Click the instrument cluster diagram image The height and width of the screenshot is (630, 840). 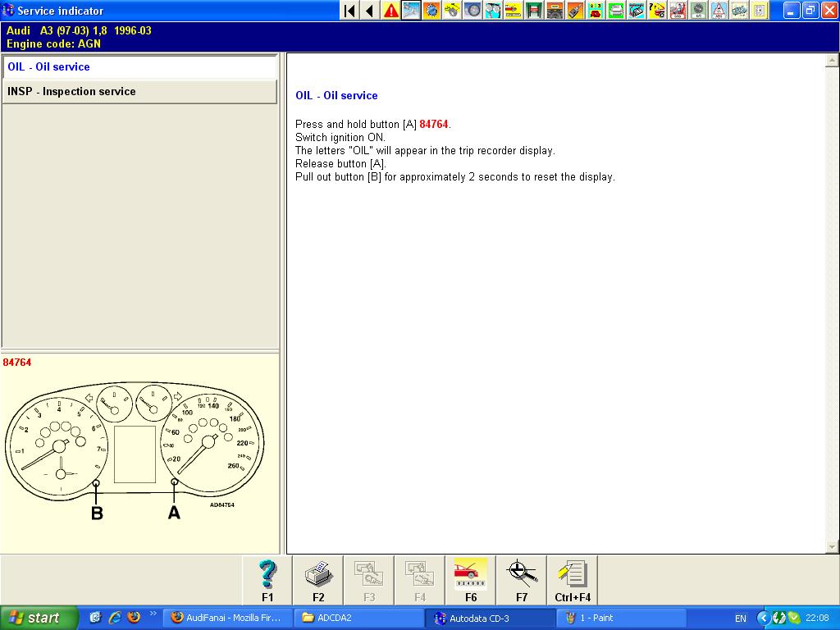coord(134,450)
